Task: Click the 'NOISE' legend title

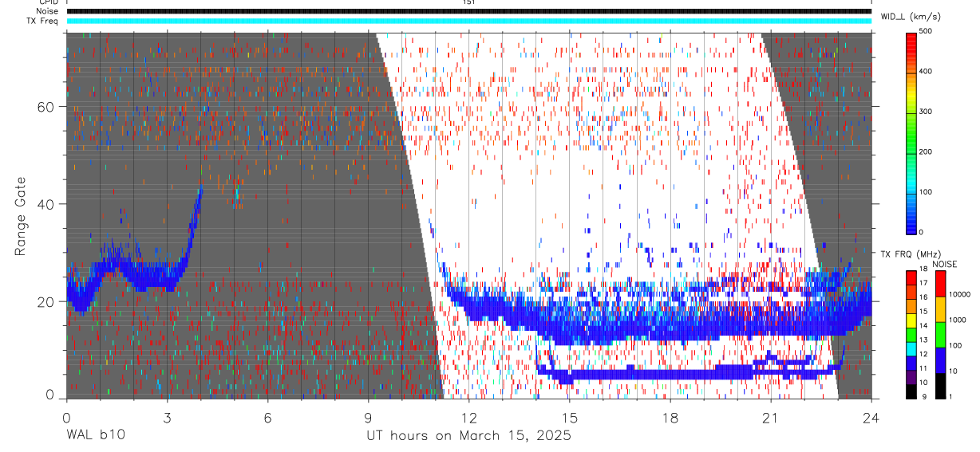Action: pyautogui.click(x=944, y=264)
